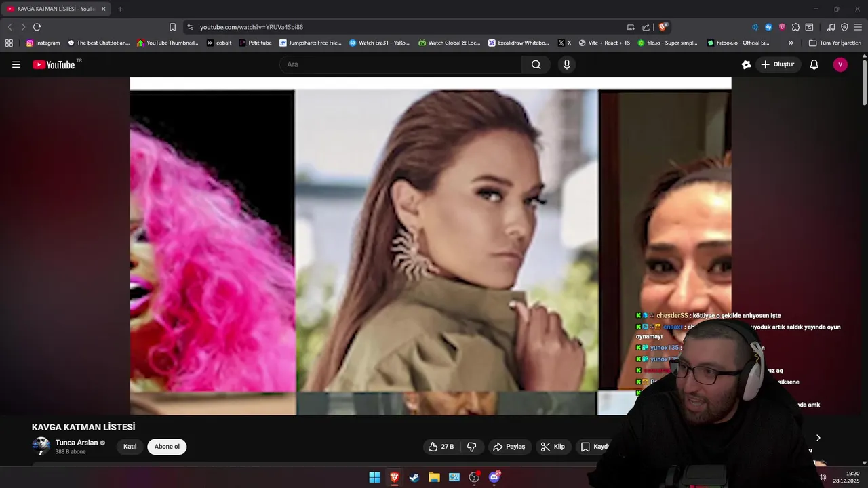Screen dimensions: 868x488
Task: Open Tunca Arslan channel avatar
Action: [x=41, y=446]
